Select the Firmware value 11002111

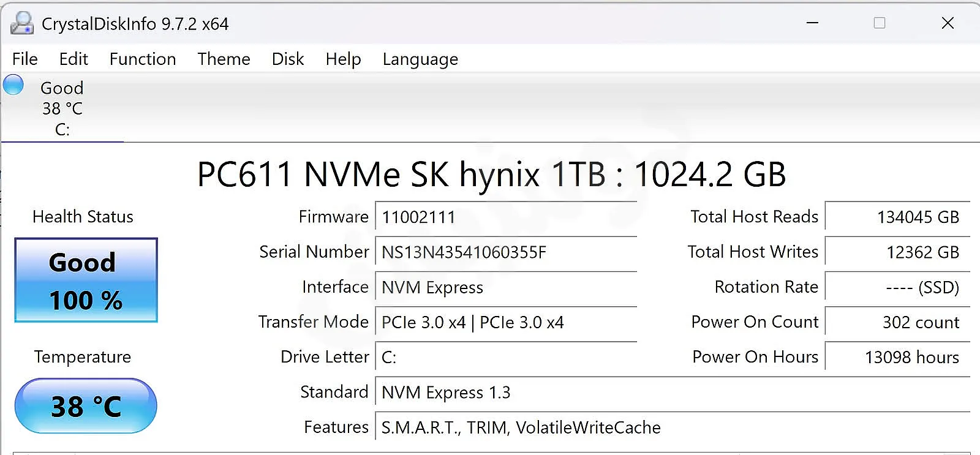[506, 217]
